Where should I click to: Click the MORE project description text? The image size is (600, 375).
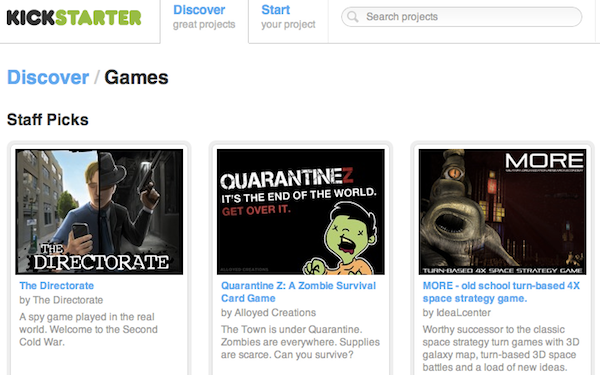click(x=501, y=348)
